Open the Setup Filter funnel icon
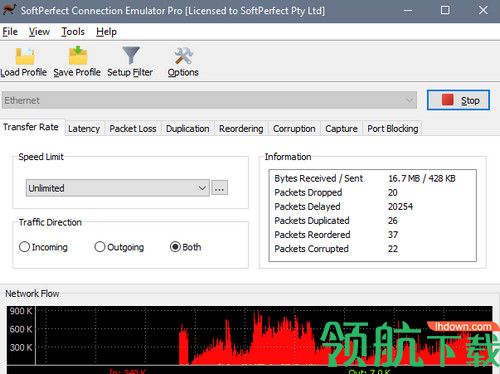This screenshot has width=500, height=374. (x=131, y=56)
